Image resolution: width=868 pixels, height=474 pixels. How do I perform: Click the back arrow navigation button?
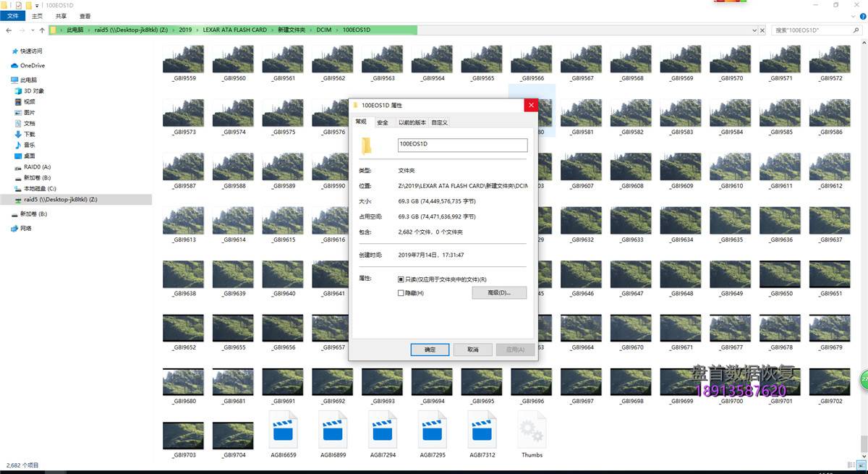pyautogui.click(x=9, y=30)
